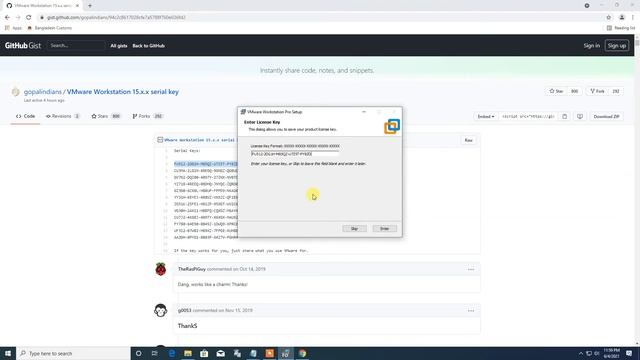Select the Code tab

(25, 116)
